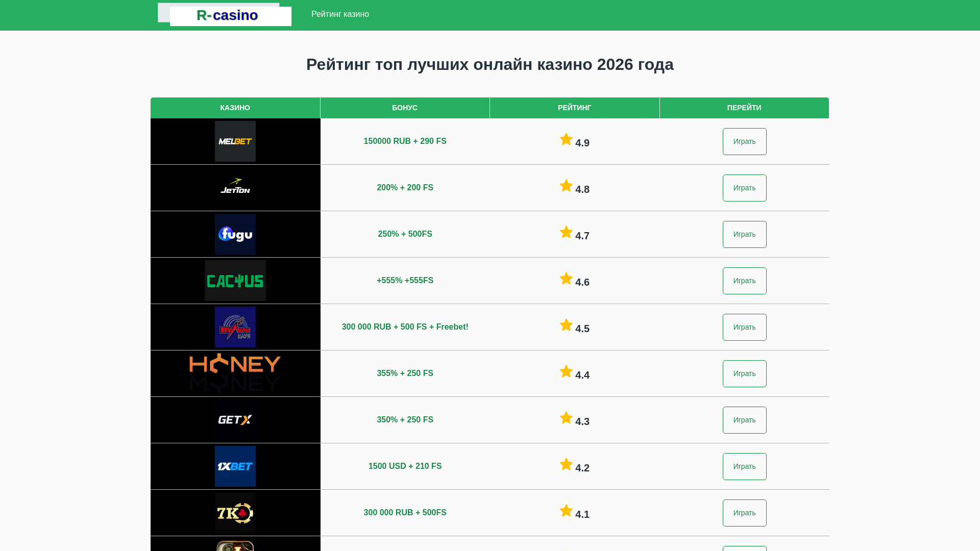Select the 355% + 250 FS bonus text
Image resolution: width=980 pixels, height=551 pixels.
click(x=405, y=373)
